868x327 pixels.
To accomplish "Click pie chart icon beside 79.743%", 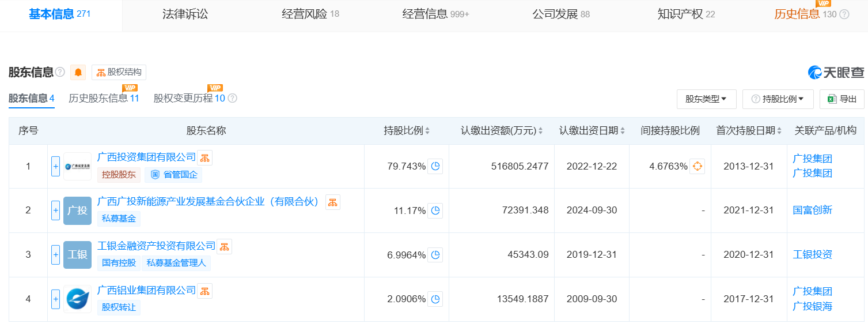I will pos(436,166).
